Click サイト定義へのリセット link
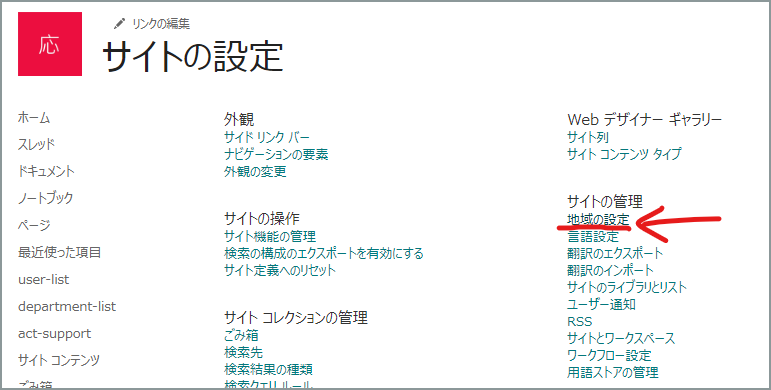Image resolution: width=771 pixels, height=390 pixels. pos(280,270)
